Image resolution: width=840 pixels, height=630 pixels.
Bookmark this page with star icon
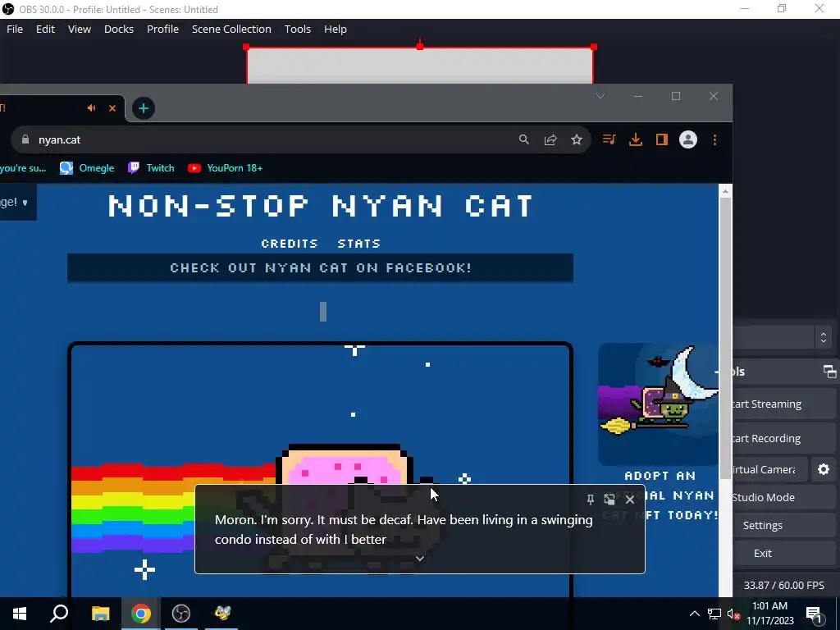click(x=577, y=139)
